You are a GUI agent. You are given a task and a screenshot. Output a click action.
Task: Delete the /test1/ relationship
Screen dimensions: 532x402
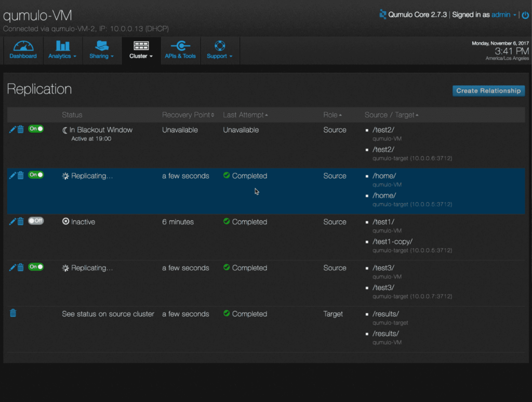coord(21,222)
